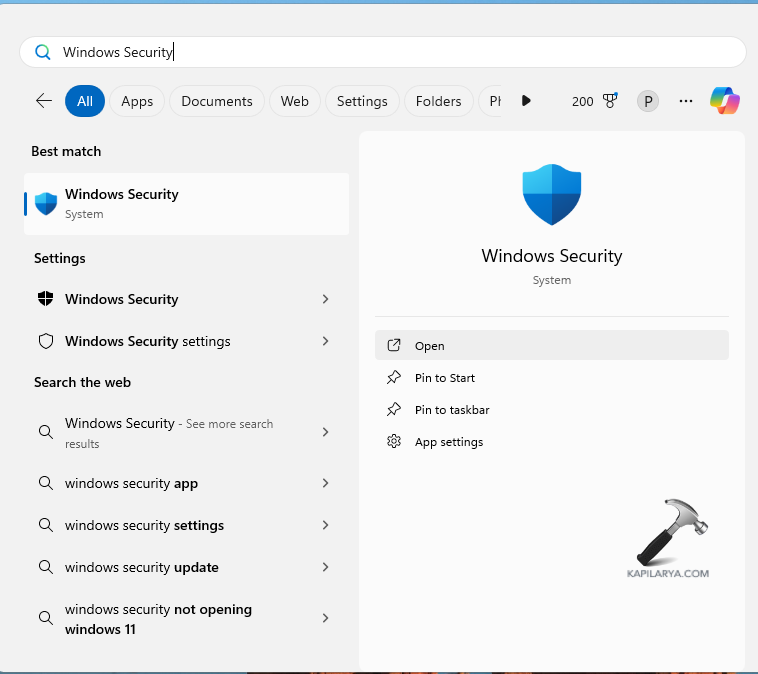This screenshot has width=758, height=674.
Task: Choose Pin to taskbar
Action: tap(552, 410)
